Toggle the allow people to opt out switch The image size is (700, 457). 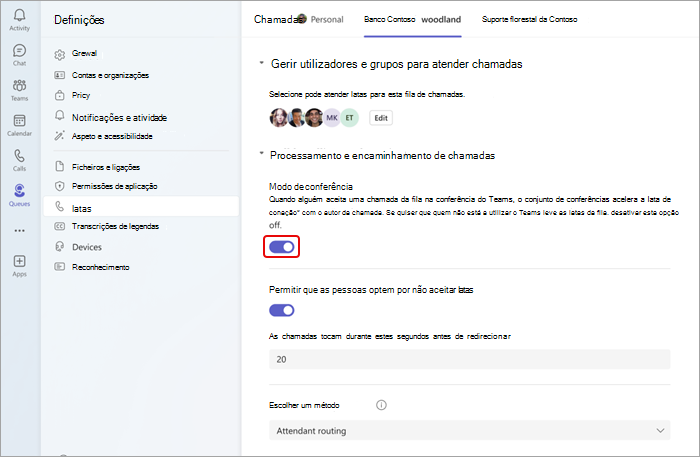(282, 310)
